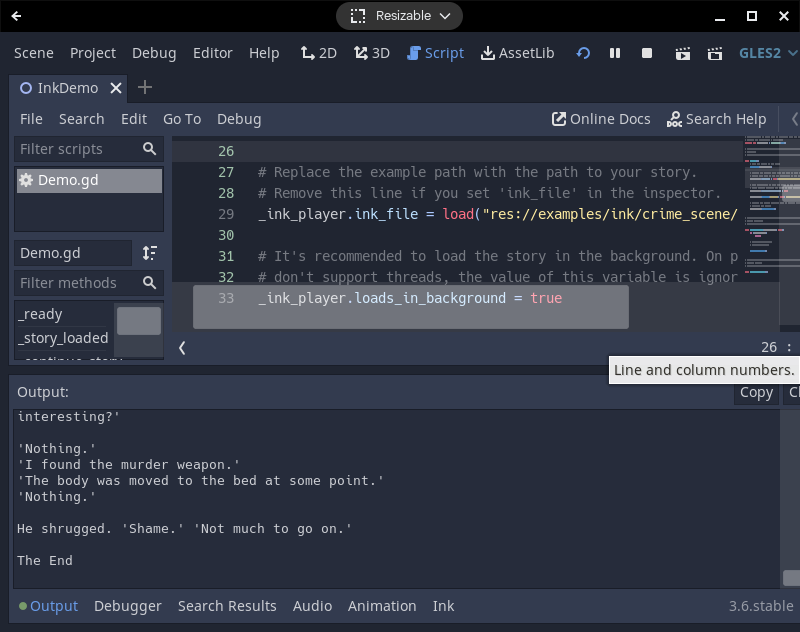Open the Scene menu
This screenshot has width=800, height=632.
point(34,53)
